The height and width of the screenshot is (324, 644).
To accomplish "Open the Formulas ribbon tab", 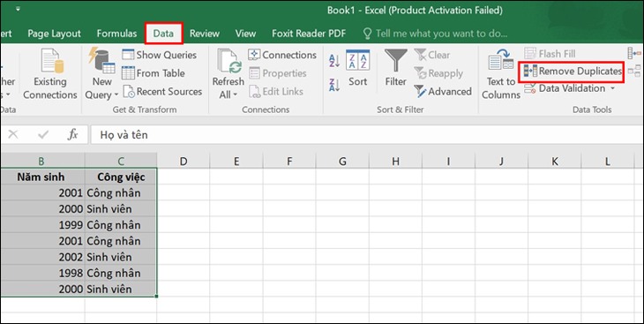I will 116,34.
